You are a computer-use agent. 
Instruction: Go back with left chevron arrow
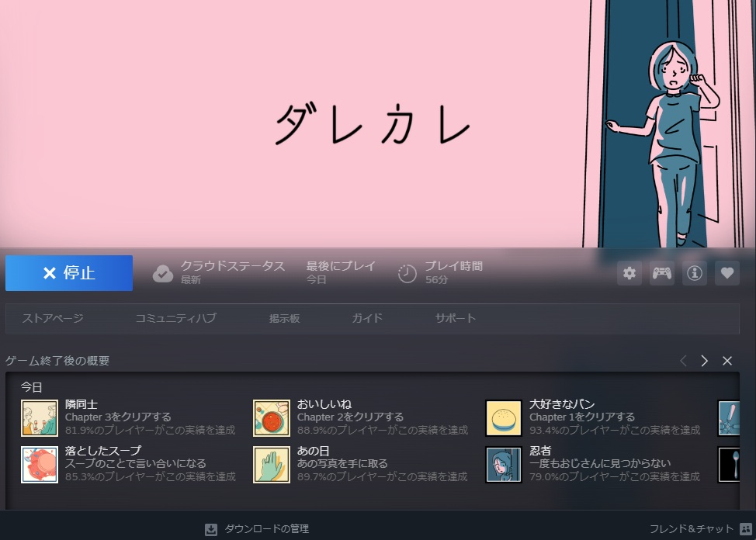(x=683, y=361)
